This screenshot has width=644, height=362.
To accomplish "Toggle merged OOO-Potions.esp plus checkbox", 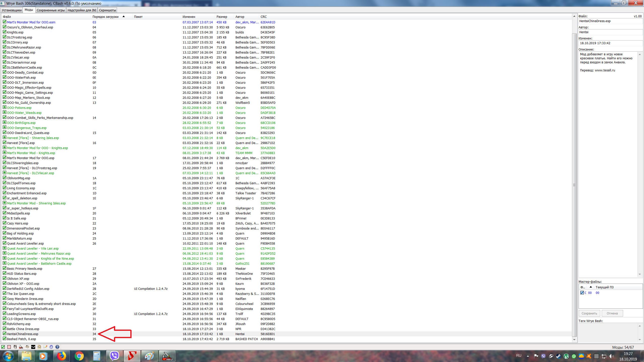I will click(x=5, y=107).
